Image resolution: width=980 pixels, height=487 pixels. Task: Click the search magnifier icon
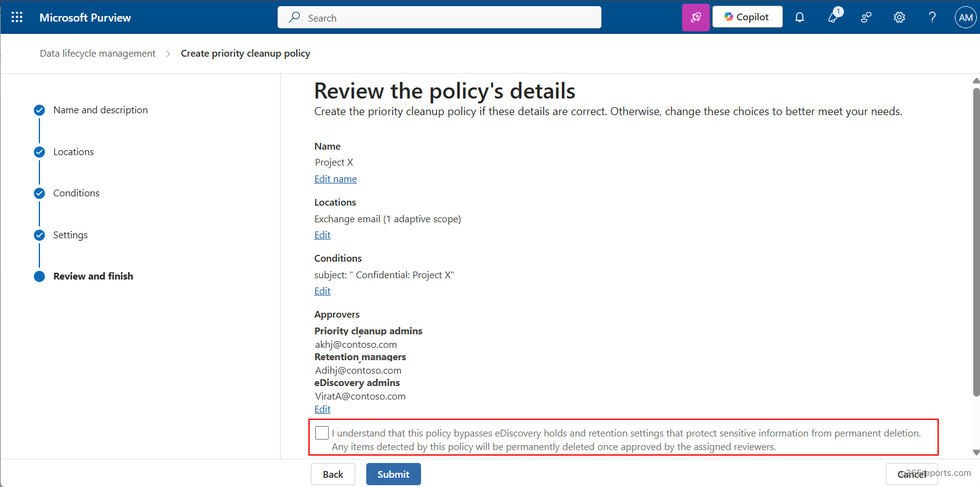pyautogui.click(x=295, y=17)
